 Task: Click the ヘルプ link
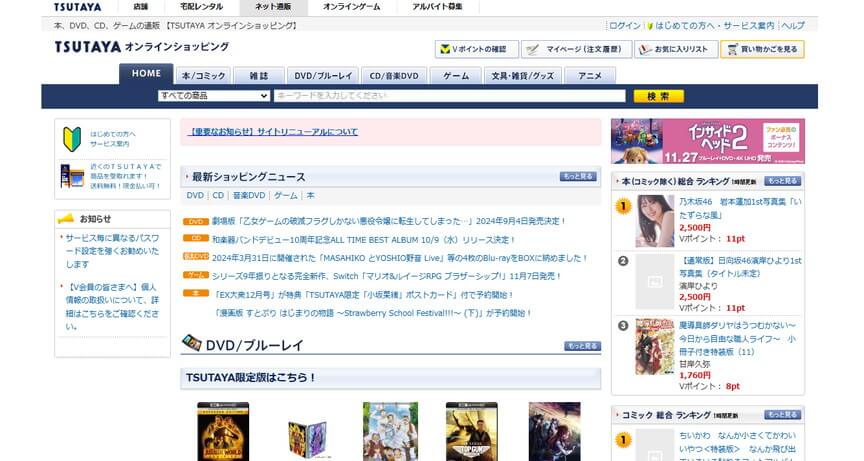click(793, 26)
